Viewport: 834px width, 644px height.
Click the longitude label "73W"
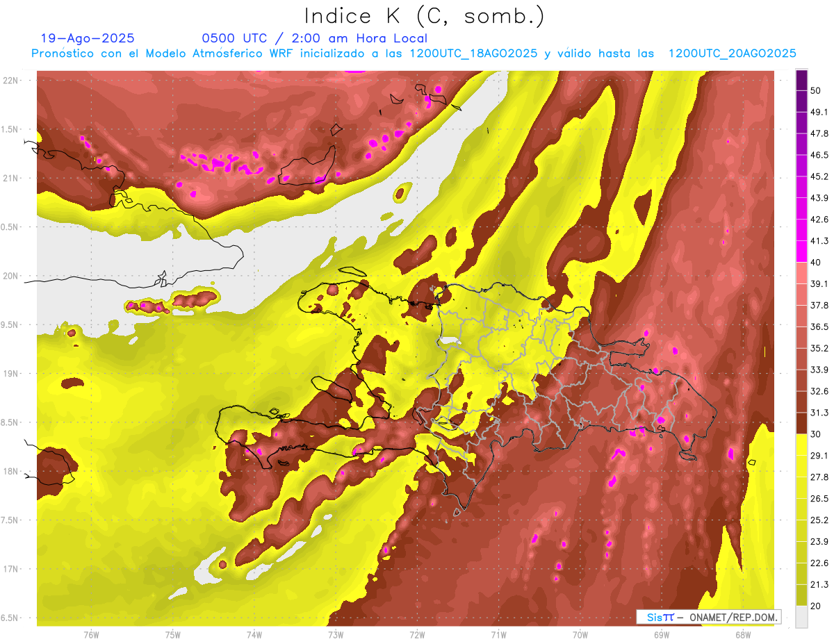point(336,635)
